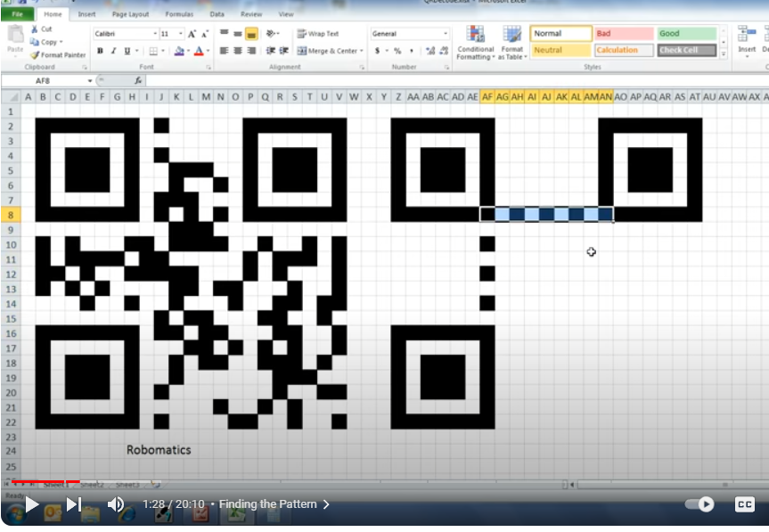Click the Increase Indent icon
This screenshot has width=769, height=532.
[284, 51]
